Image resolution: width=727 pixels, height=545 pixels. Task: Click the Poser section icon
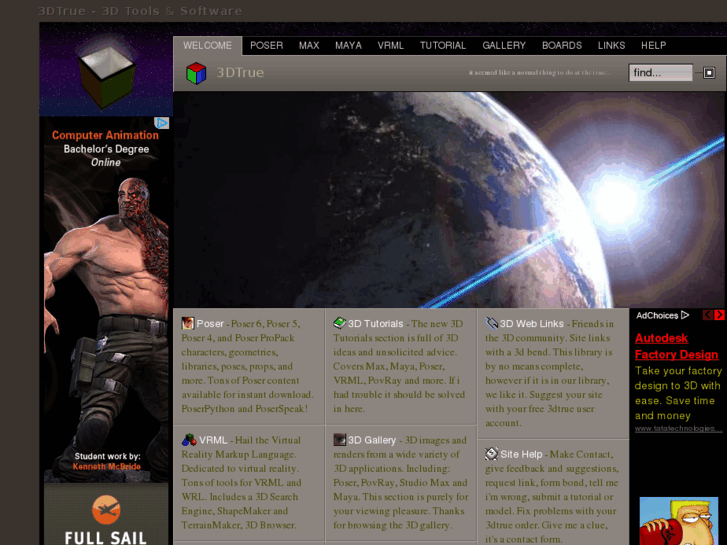(x=188, y=323)
